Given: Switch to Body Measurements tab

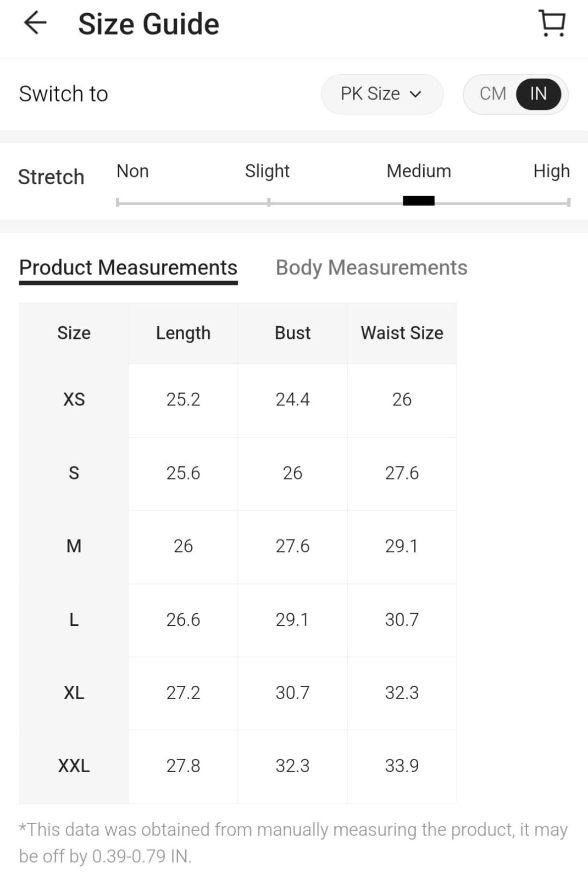Looking at the screenshot, I should (x=371, y=268).
